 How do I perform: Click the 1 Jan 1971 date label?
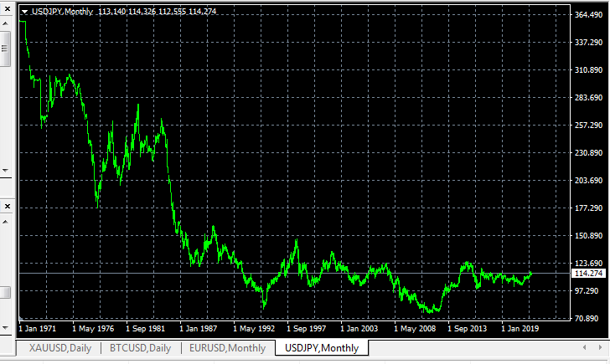(x=38, y=329)
